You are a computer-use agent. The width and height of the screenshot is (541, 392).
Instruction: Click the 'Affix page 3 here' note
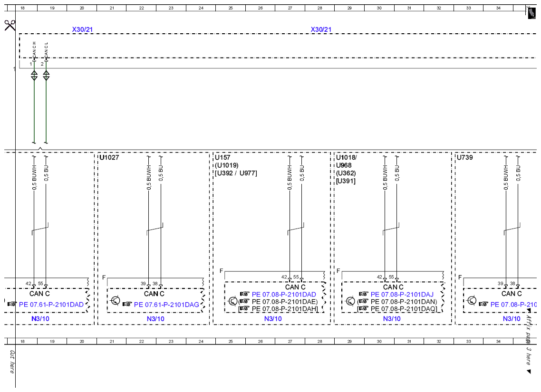529,340
